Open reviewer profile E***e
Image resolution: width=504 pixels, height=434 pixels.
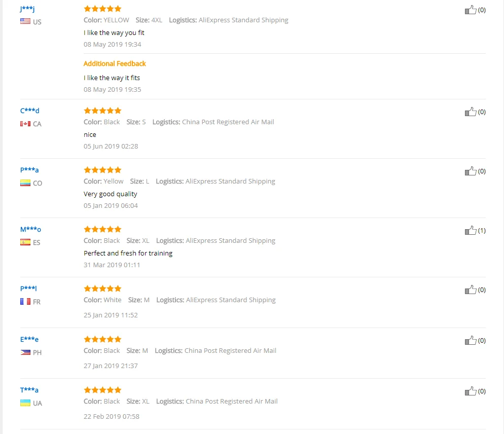point(29,339)
